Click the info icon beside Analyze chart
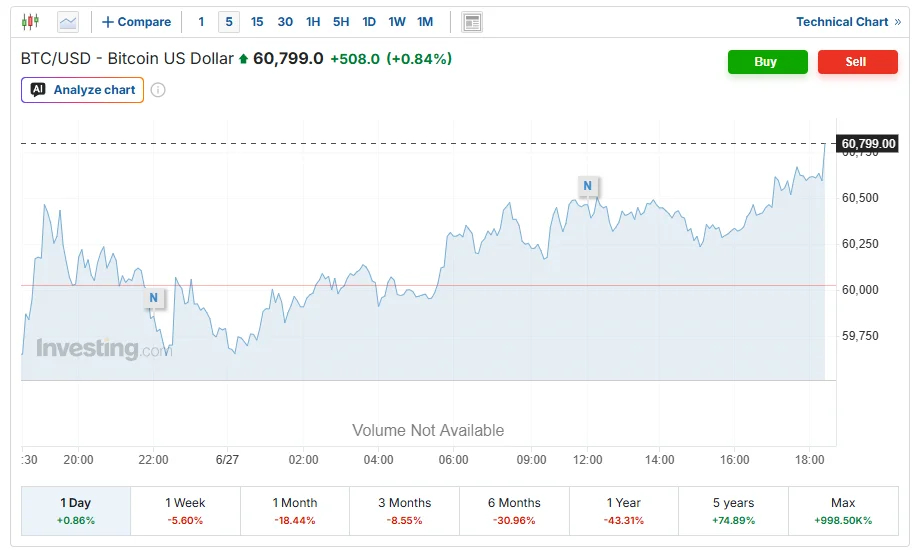 tap(158, 90)
